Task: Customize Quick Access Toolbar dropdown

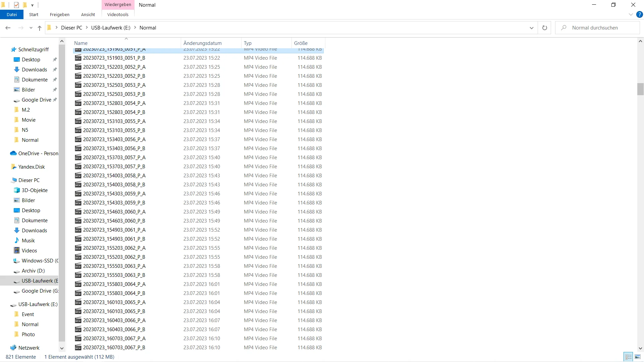Action: click(32, 5)
